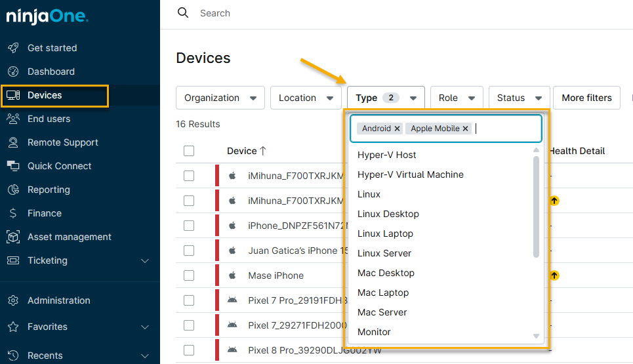Select Linux Server from type list
The image size is (633, 364).
tap(384, 253)
